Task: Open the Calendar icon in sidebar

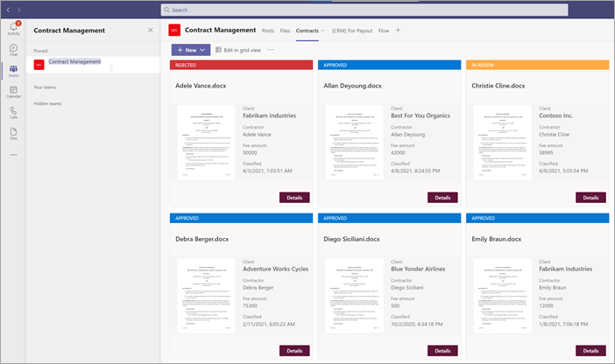Action: (13, 92)
